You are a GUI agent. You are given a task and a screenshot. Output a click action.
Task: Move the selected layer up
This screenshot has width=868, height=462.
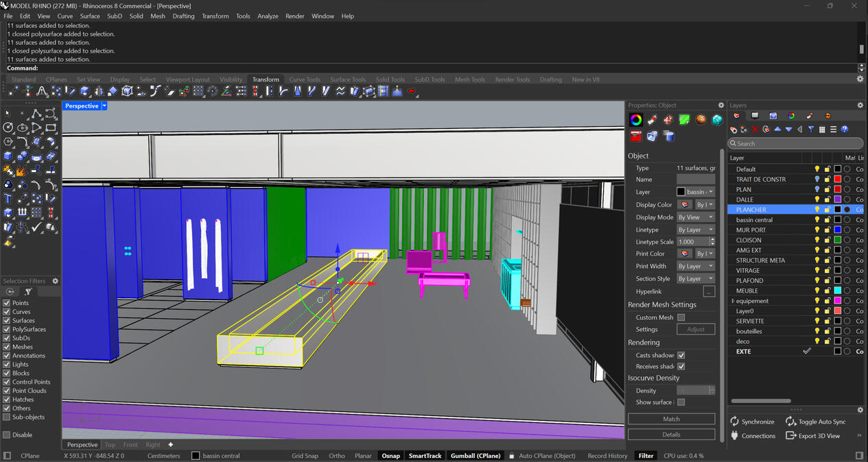[779, 130]
